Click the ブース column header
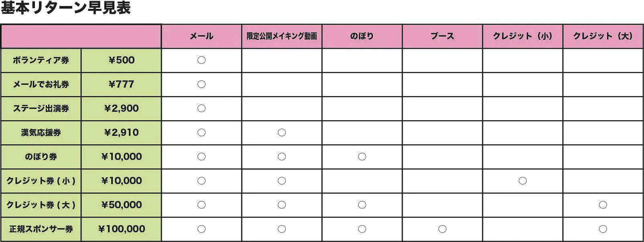644x242 pixels. (x=442, y=36)
